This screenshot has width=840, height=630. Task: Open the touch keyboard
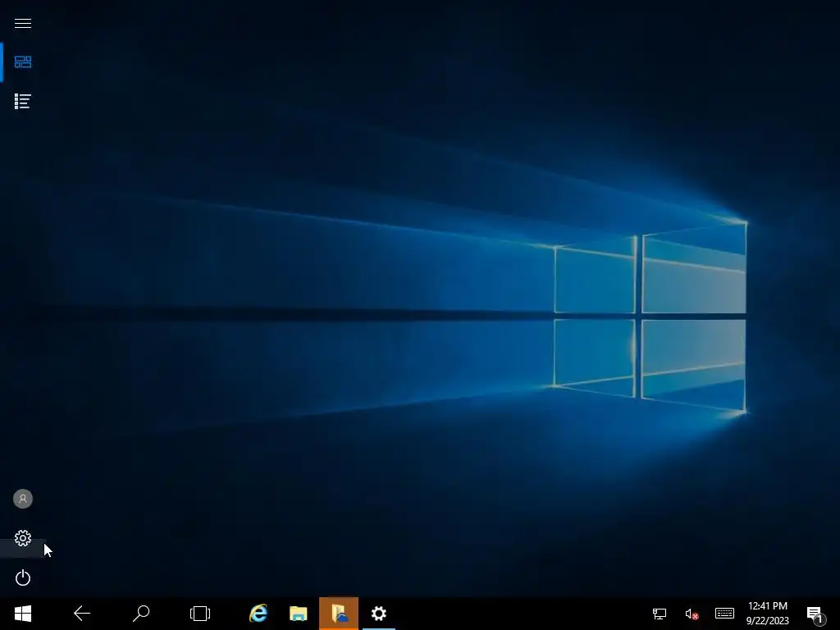(x=724, y=614)
